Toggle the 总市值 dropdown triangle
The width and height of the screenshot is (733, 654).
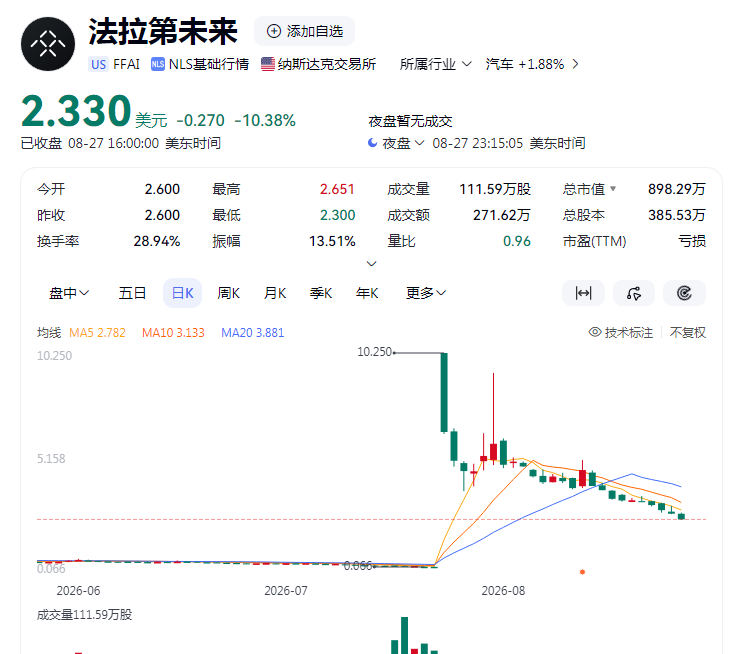click(613, 189)
